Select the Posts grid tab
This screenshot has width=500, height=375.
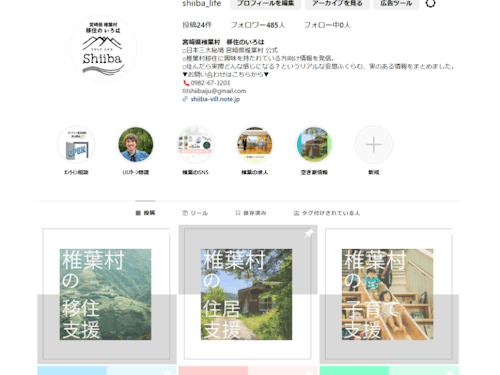tap(145, 213)
